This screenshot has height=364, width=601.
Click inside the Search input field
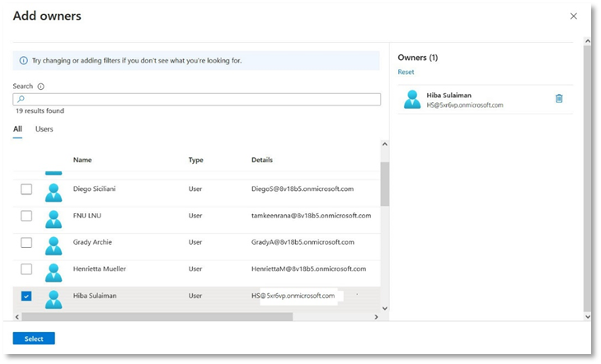pos(198,100)
